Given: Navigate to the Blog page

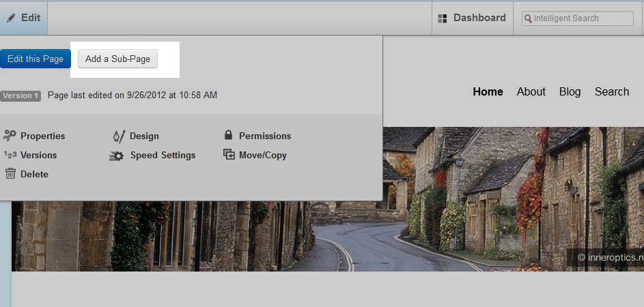Looking at the screenshot, I should tap(570, 91).
